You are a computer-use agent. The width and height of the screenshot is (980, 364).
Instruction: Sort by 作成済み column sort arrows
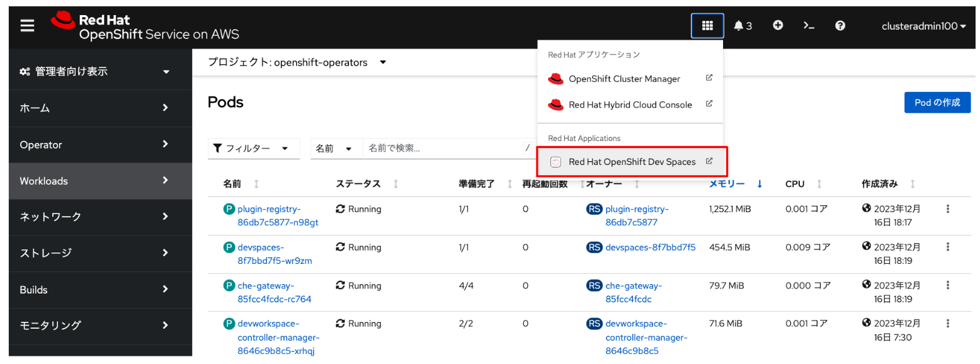coord(912,184)
